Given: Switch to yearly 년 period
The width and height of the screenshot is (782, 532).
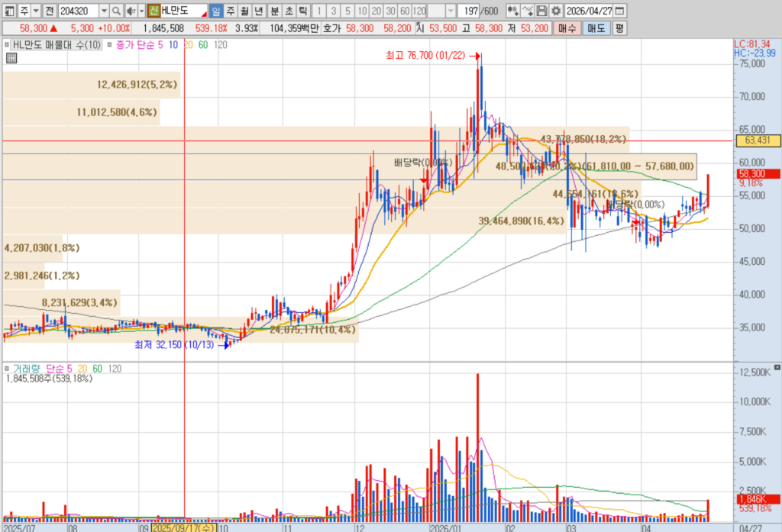Looking at the screenshot, I should point(258,11).
